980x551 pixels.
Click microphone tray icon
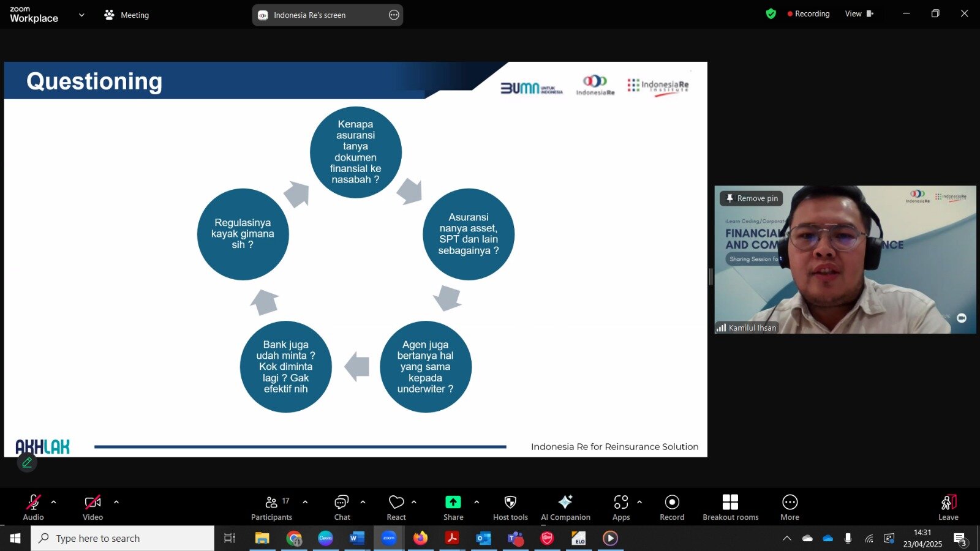pyautogui.click(x=848, y=538)
